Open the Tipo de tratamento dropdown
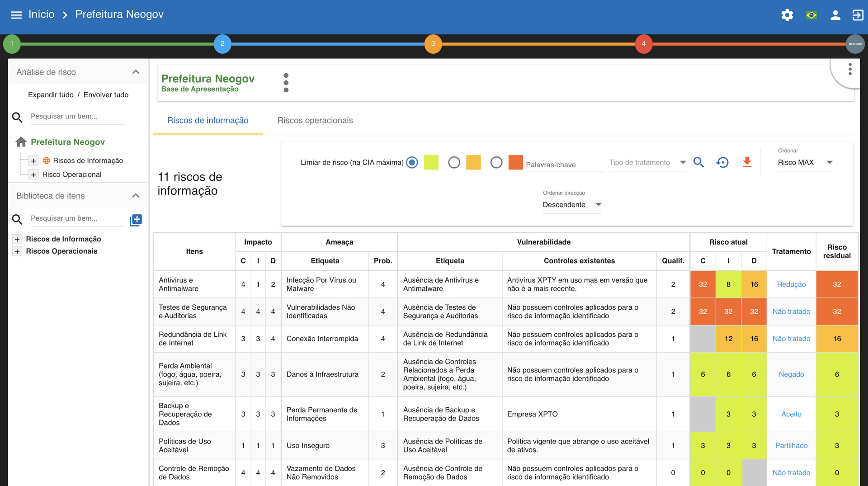 tap(647, 162)
